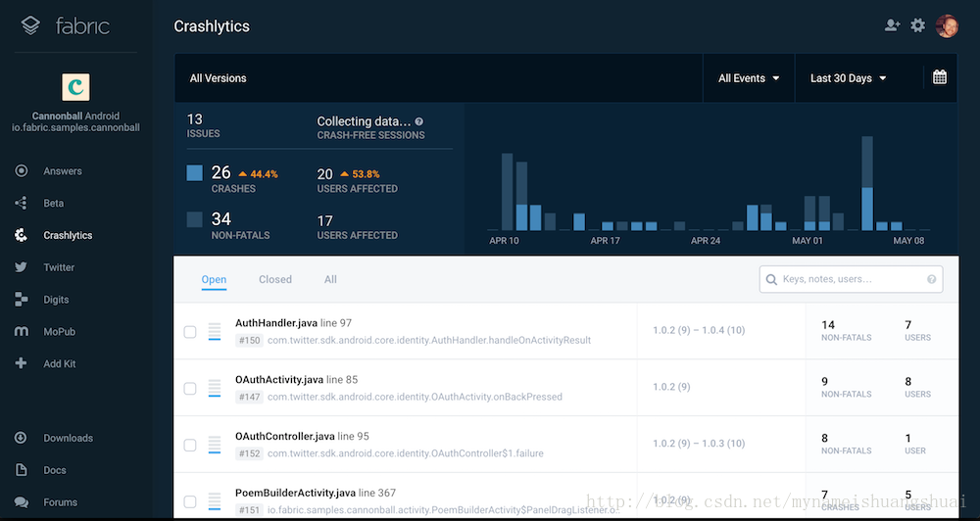Click the issue search input field
Screen dimensions: 980x521
[848, 279]
